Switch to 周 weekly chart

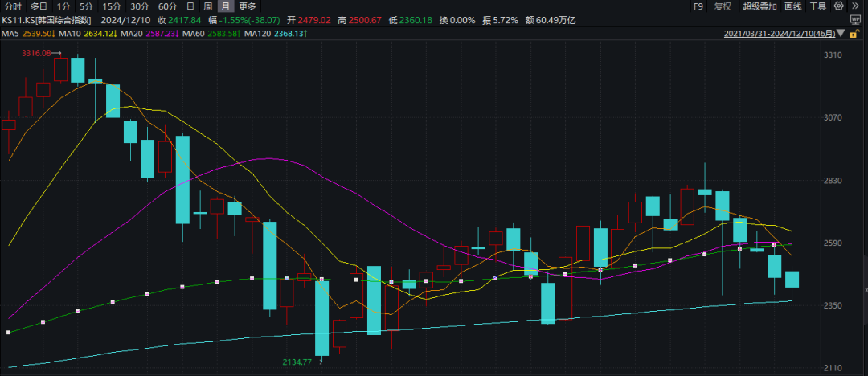(x=207, y=6)
